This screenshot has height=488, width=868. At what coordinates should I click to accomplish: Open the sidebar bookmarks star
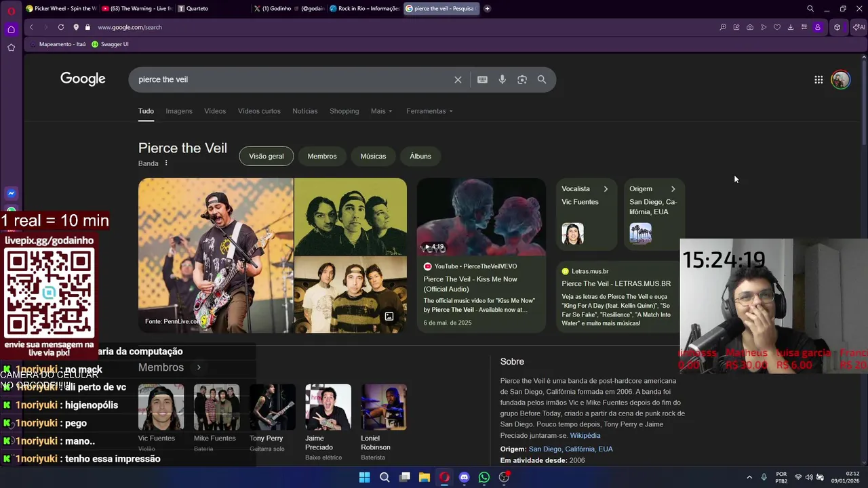(x=11, y=47)
